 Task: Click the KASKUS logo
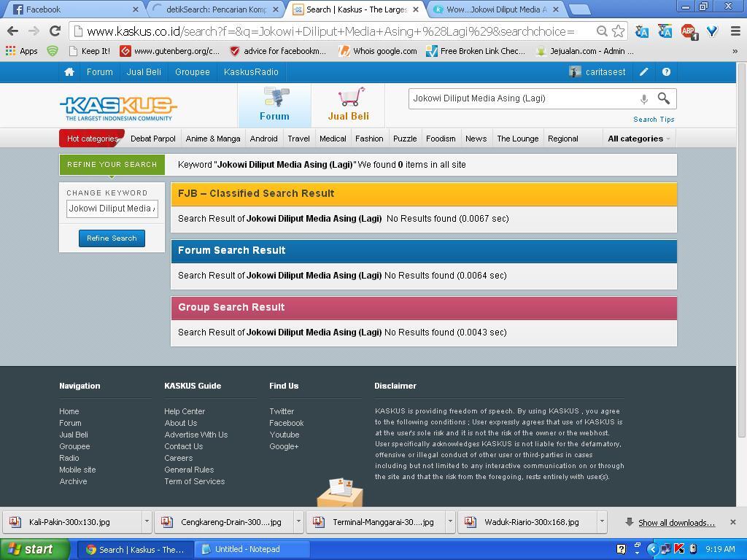coord(118,109)
